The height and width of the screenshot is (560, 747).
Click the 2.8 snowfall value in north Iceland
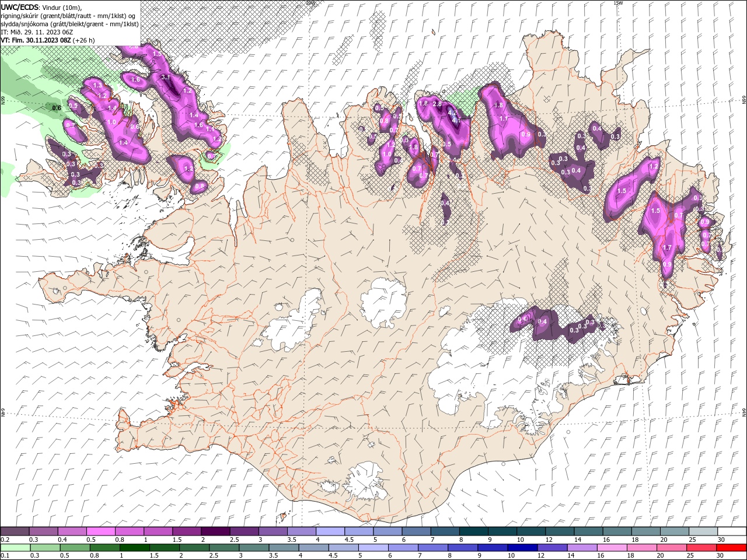coord(436,104)
